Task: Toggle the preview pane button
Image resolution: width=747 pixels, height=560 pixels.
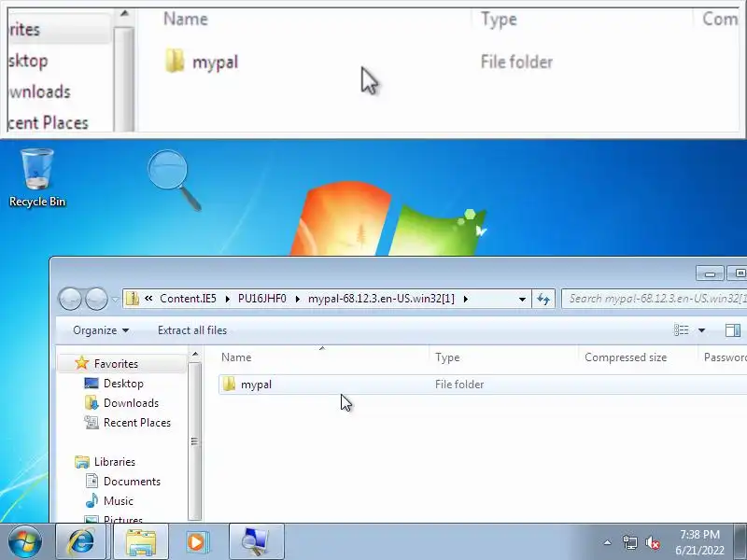Action: click(733, 330)
